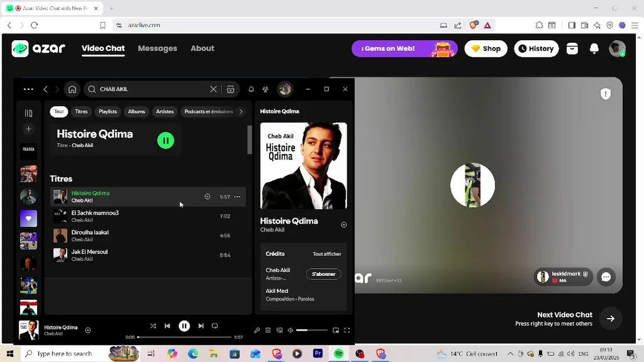Screen dimensions: 644x362
Task: Open Azar History button
Action: (536, 49)
